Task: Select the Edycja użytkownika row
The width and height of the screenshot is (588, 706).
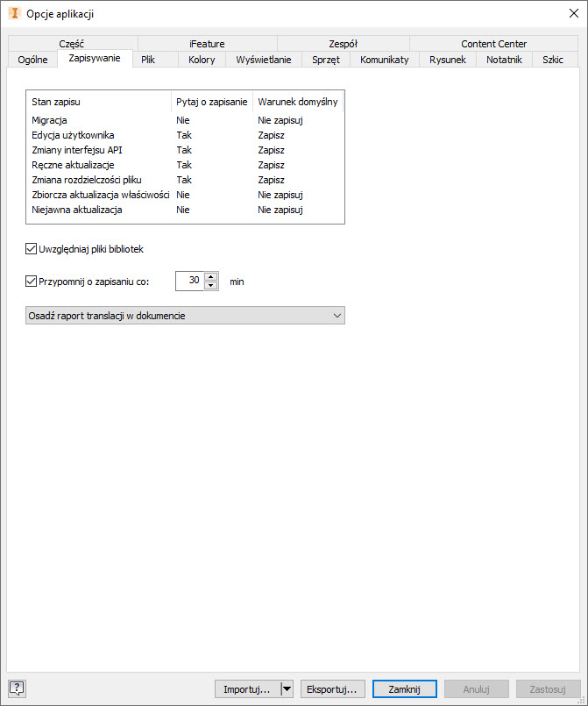Action: point(73,135)
